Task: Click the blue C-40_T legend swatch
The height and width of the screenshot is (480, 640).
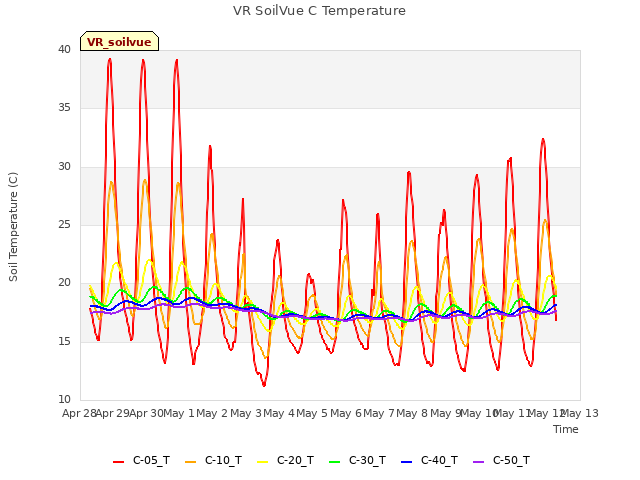Action: coord(407,462)
